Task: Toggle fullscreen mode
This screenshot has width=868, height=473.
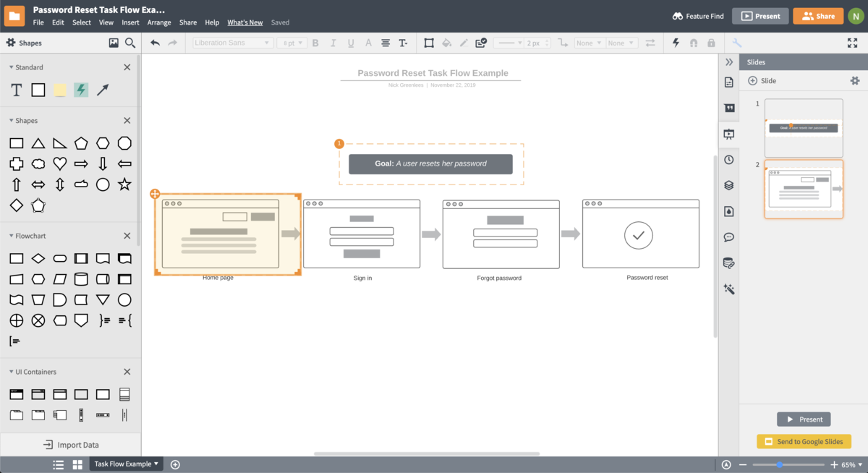Action: (852, 43)
